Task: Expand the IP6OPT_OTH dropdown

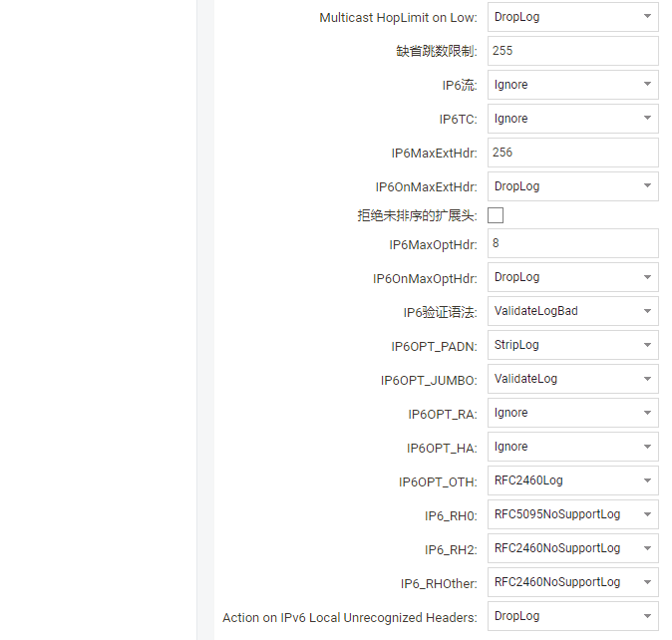Action: tap(572, 480)
